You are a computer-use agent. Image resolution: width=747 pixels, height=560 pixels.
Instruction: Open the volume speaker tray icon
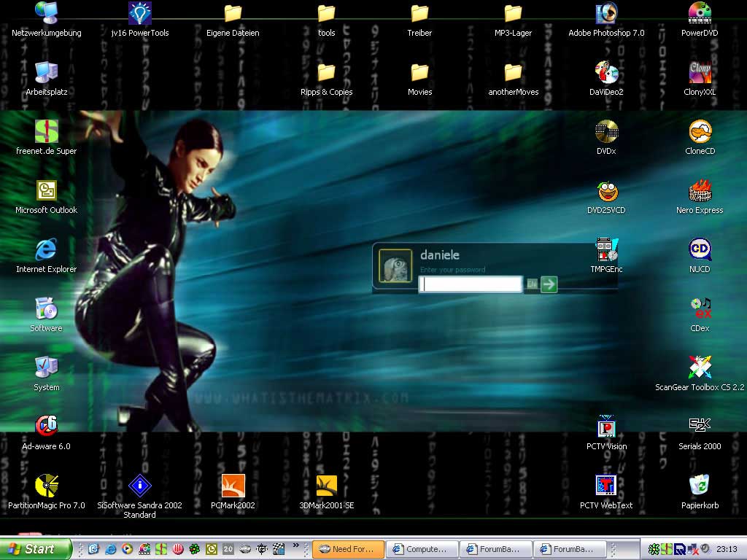705,549
